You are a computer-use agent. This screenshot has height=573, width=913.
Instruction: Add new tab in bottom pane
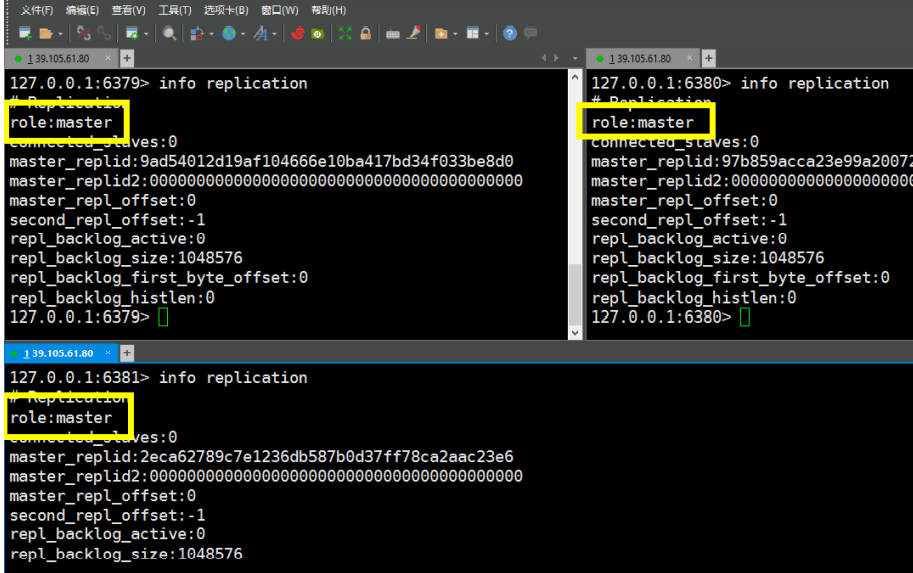(127, 353)
